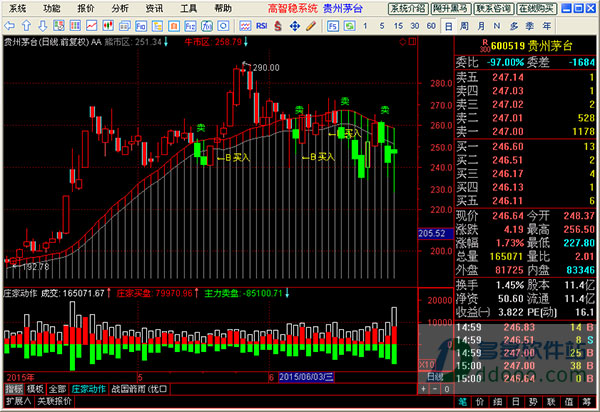
Task: Click the minus button below the chart
Action: coord(435,389)
